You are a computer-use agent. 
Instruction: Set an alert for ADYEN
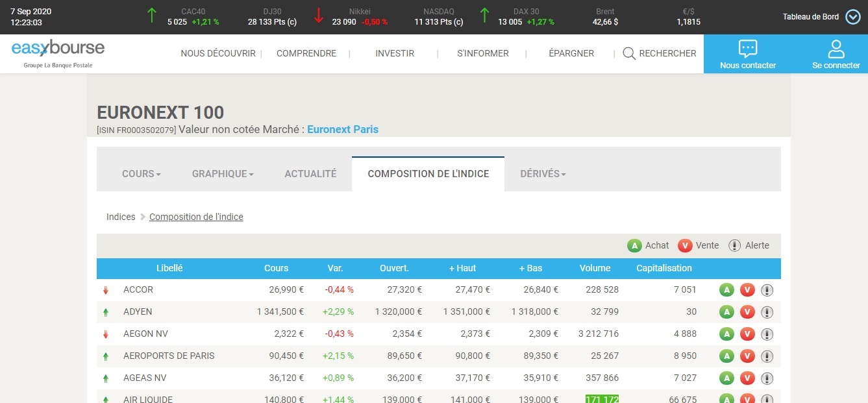pyautogui.click(x=767, y=312)
